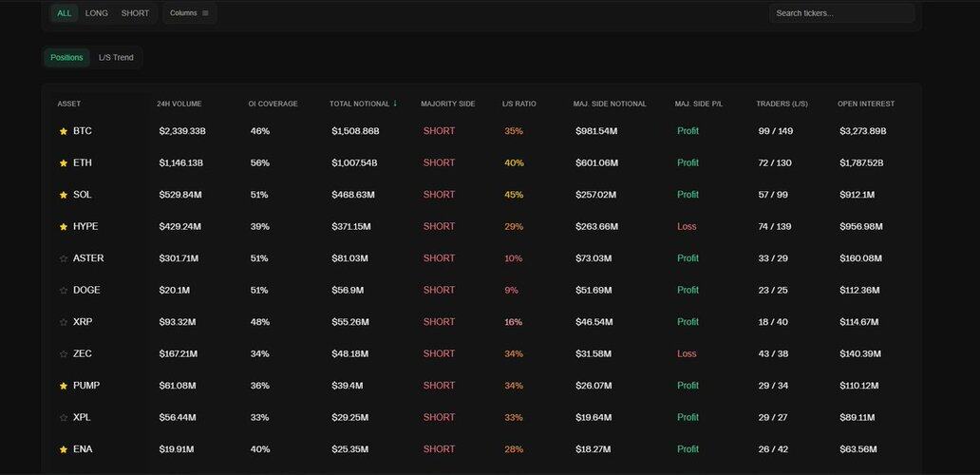Filter by SHORT positions
Screen dimensions: 980x475
coord(135,13)
